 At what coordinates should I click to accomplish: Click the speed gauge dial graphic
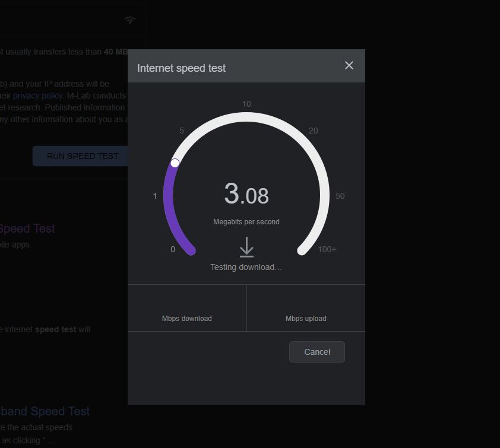tap(246, 116)
